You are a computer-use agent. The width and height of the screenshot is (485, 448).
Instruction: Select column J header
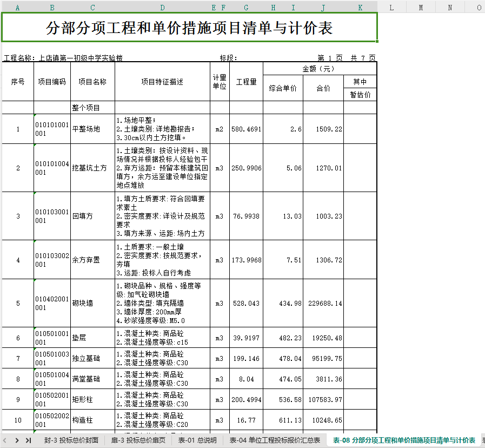[x=323, y=8]
